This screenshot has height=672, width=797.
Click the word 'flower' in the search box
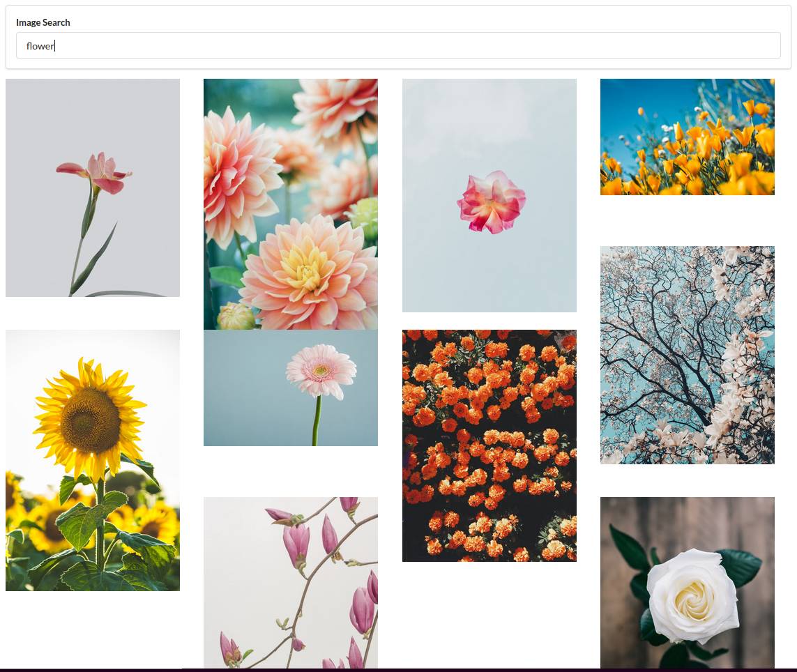(40, 46)
